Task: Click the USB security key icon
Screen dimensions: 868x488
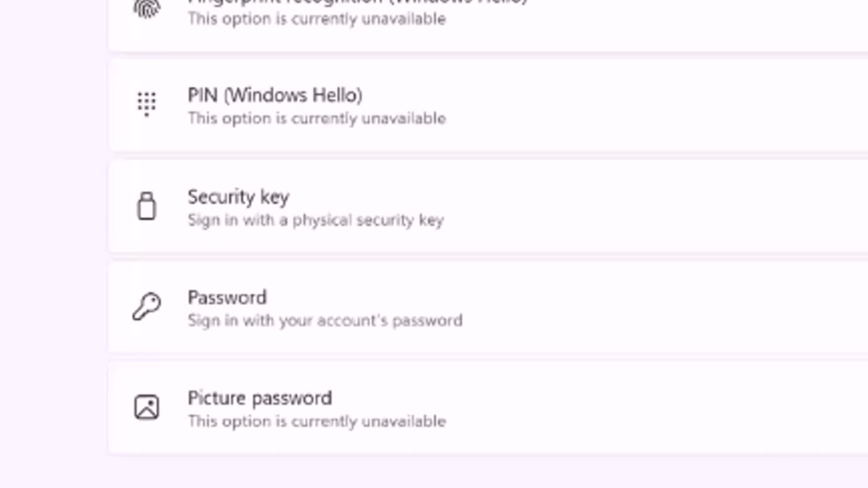Action: click(146, 206)
